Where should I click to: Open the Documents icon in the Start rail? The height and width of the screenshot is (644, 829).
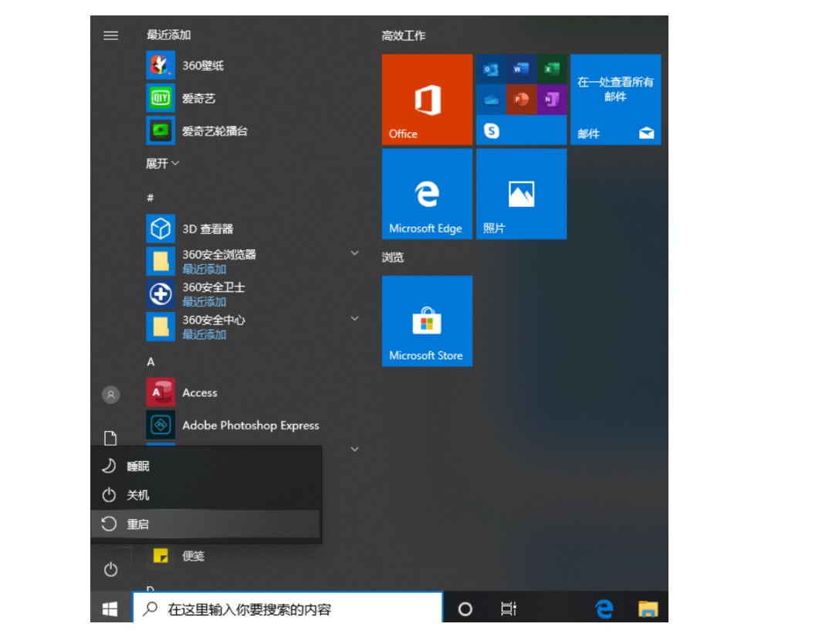110,439
